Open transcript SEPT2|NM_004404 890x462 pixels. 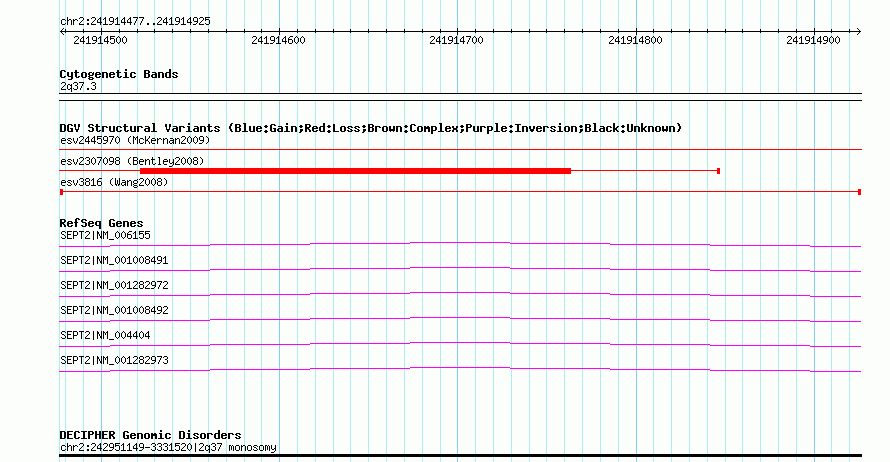pos(105,335)
